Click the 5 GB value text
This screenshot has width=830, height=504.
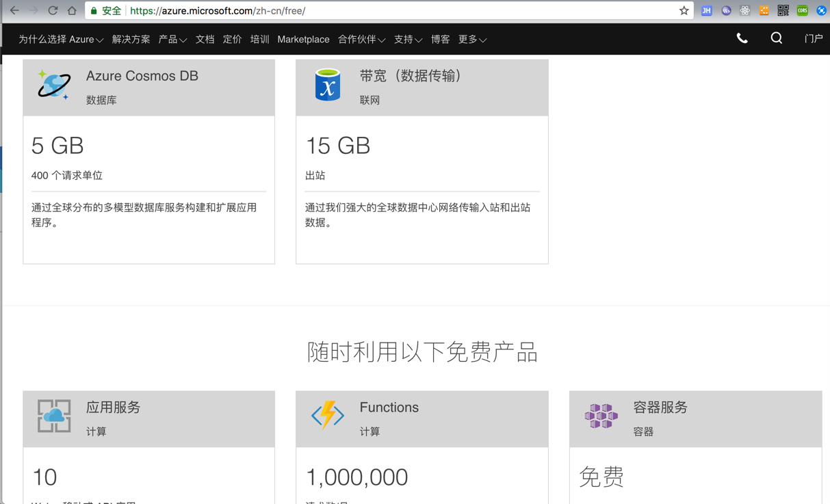(x=57, y=146)
